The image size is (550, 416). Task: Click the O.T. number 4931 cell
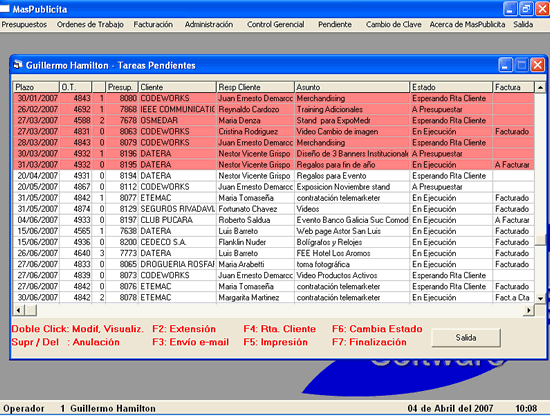(x=75, y=176)
